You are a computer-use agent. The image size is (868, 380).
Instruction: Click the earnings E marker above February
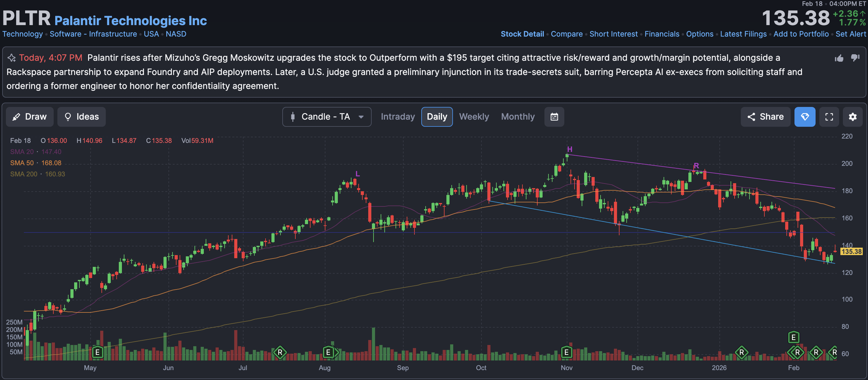793,337
